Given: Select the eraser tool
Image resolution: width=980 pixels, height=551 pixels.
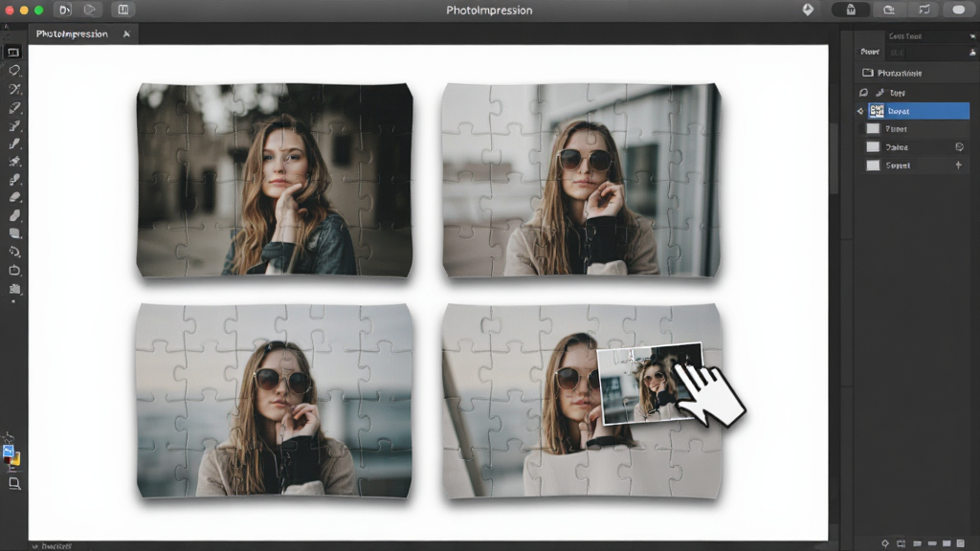Looking at the screenshot, I should coord(14,197).
